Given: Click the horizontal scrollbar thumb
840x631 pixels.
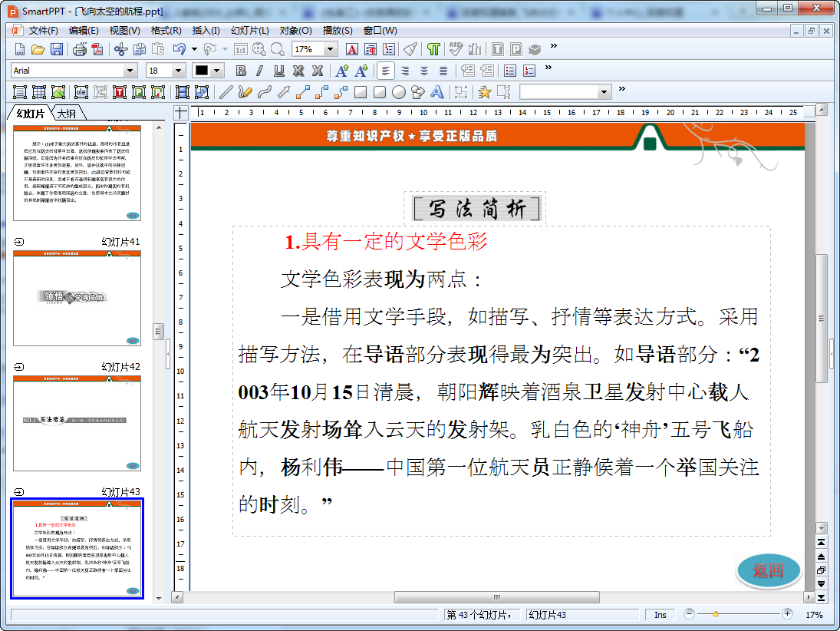Looking at the screenshot, I should click(496, 597).
